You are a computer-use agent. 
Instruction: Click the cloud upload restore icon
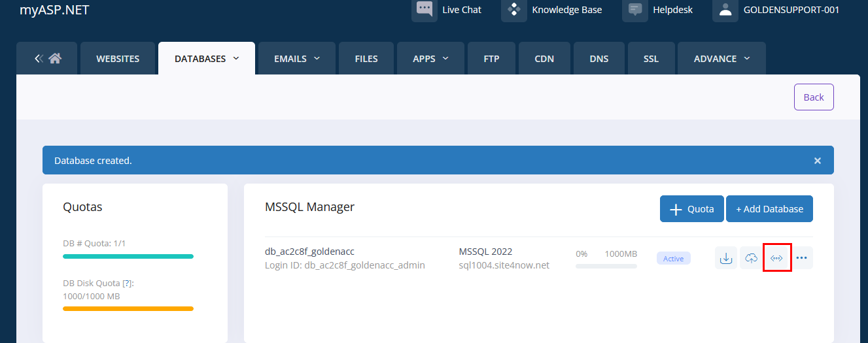[751, 258]
